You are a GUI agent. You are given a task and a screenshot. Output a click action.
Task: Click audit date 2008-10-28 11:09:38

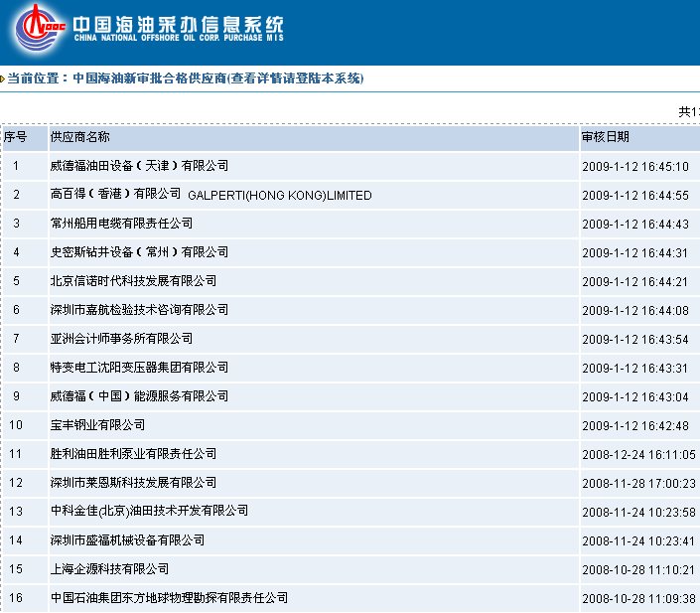coord(638,599)
